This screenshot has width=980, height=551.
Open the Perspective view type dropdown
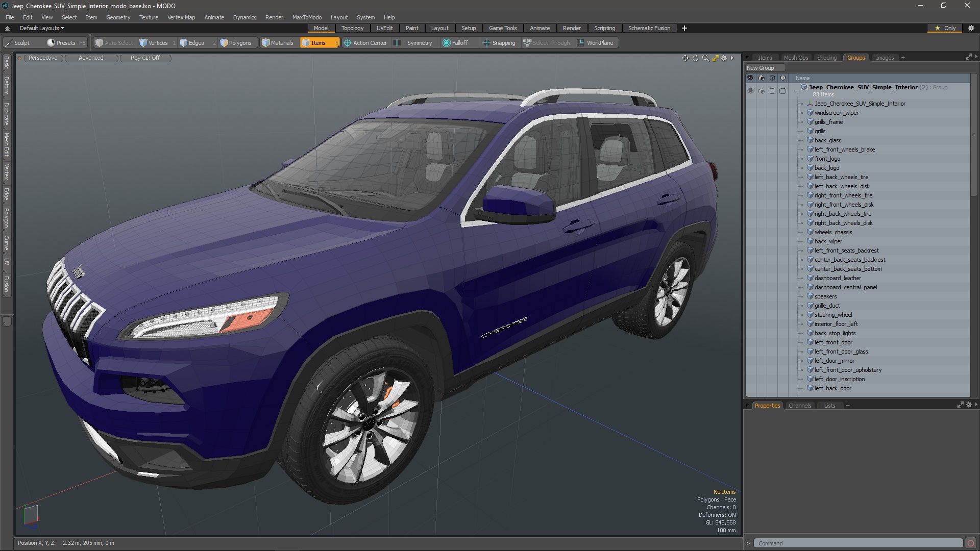point(43,58)
